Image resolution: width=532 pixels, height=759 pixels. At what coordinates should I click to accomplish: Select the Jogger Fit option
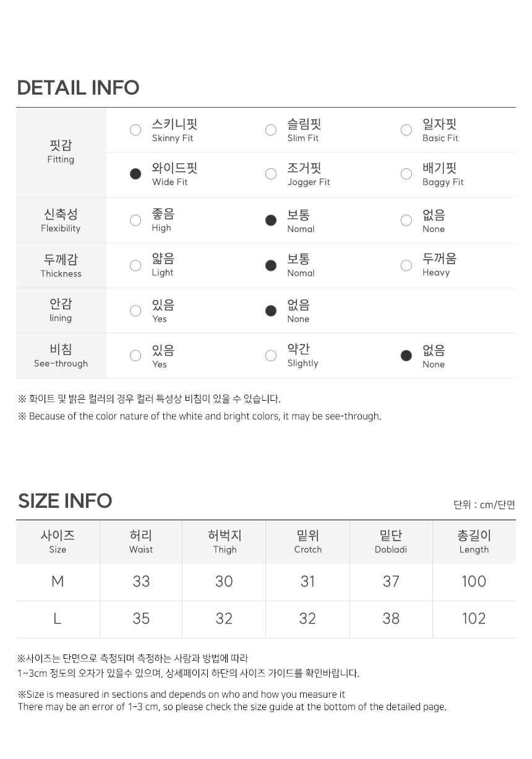click(271, 174)
